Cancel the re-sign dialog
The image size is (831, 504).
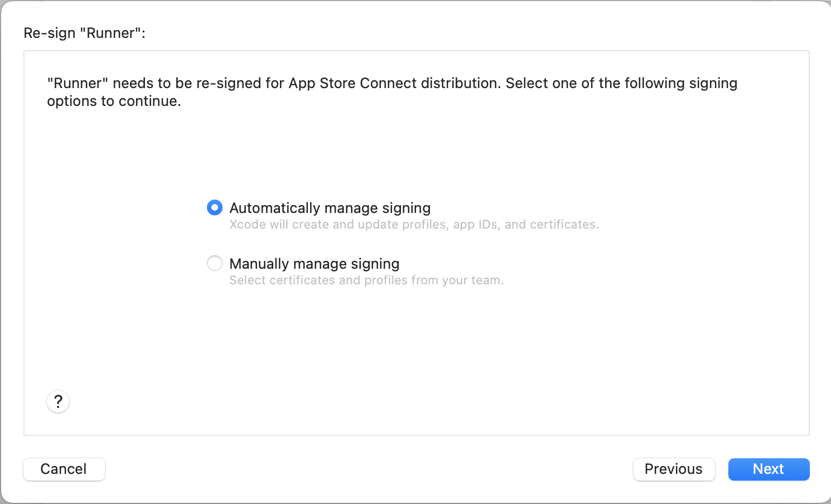[x=64, y=469]
